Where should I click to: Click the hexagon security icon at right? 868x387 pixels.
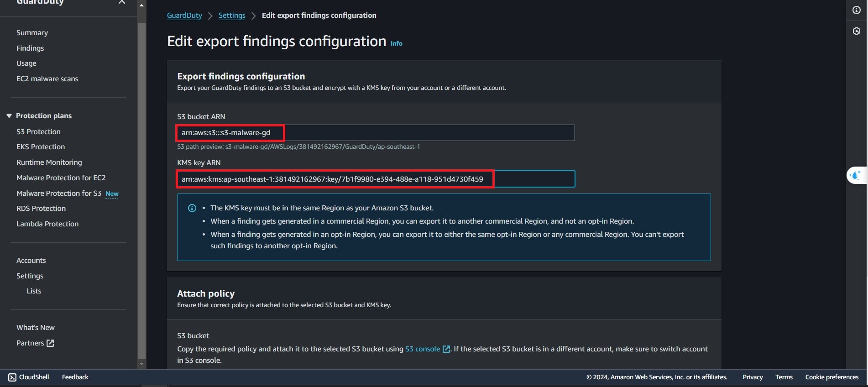pos(856,31)
